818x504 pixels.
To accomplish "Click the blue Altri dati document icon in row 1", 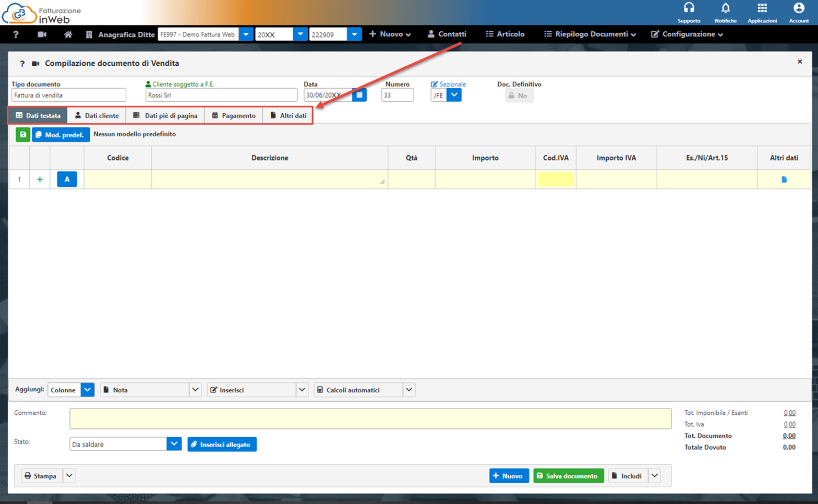I will (x=784, y=179).
